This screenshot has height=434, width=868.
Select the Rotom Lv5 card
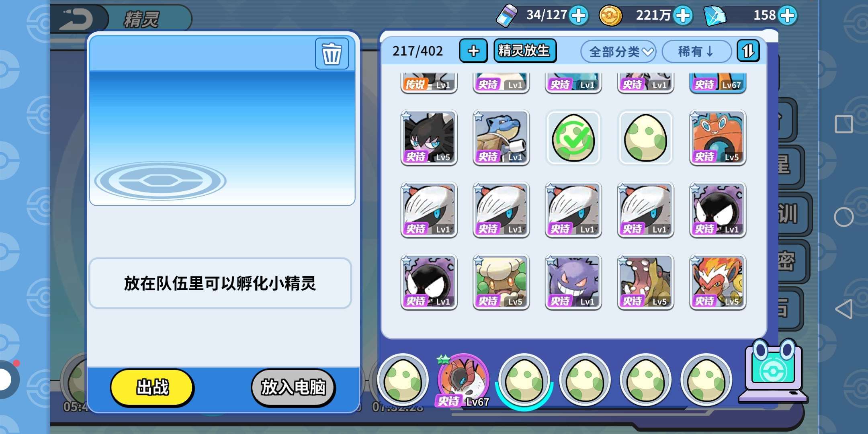click(x=718, y=138)
